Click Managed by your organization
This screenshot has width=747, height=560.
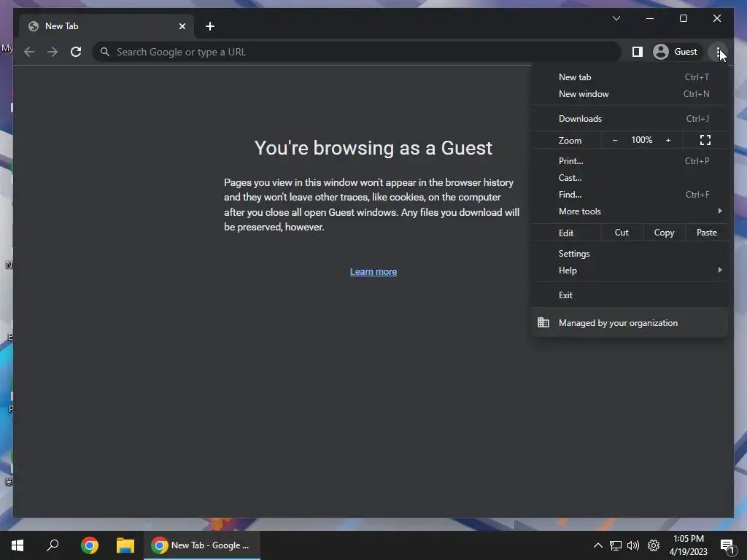click(630, 323)
